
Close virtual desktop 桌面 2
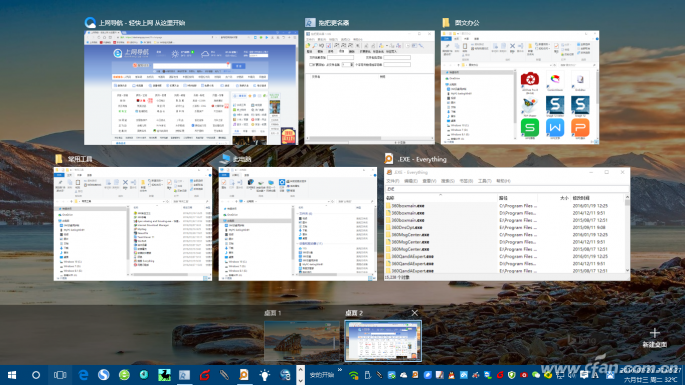pos(415,313)
